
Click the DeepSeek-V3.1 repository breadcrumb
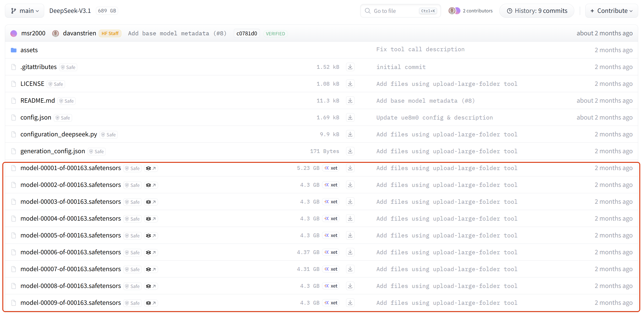click(x=70, y=11)
